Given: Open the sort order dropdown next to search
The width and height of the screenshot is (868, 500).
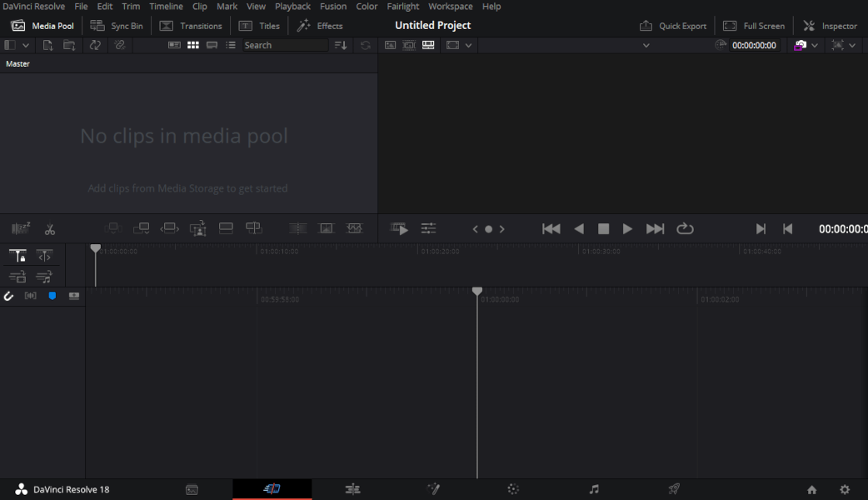Looking at the screenshot, I should pos(341,45).
